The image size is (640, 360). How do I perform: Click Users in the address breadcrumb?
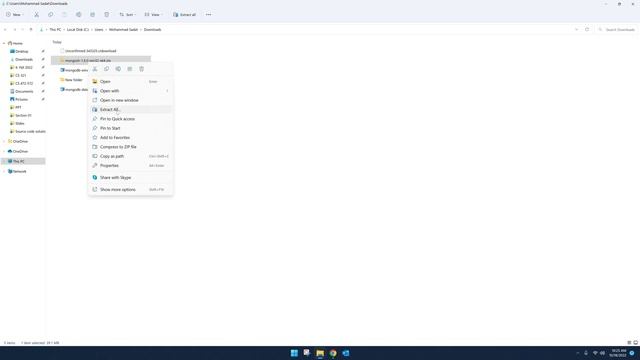(x=99, y=30)
